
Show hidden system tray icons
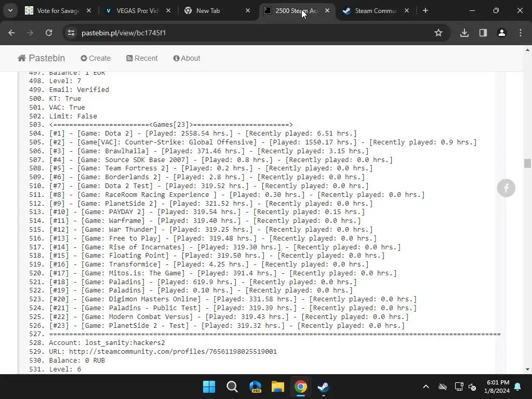point(426,387)
